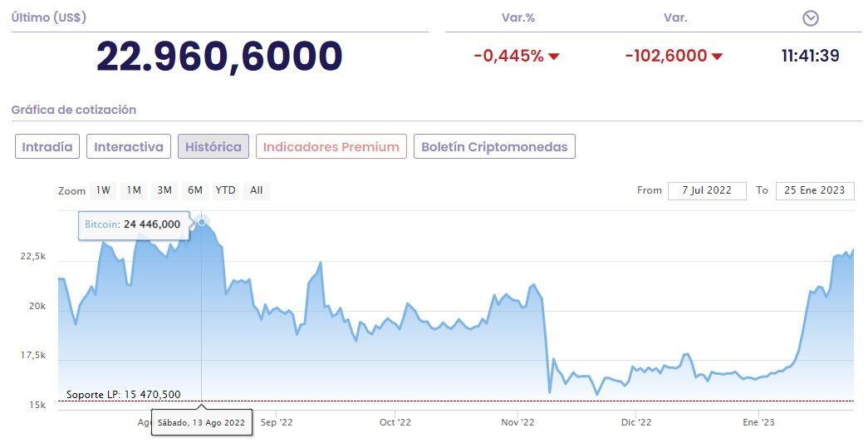
Task: Click the red down arrow beside -0,445%
Action: coord(554,57)
